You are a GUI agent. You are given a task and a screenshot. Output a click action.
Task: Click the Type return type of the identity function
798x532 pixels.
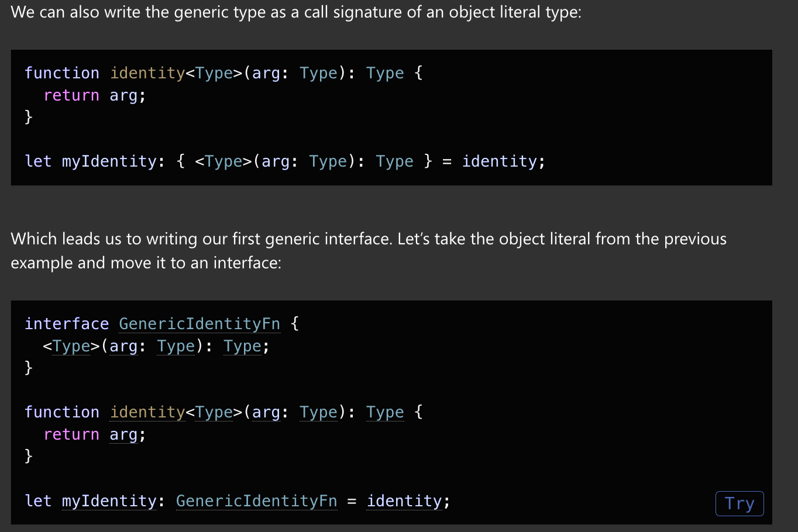[x=385, y=412]
